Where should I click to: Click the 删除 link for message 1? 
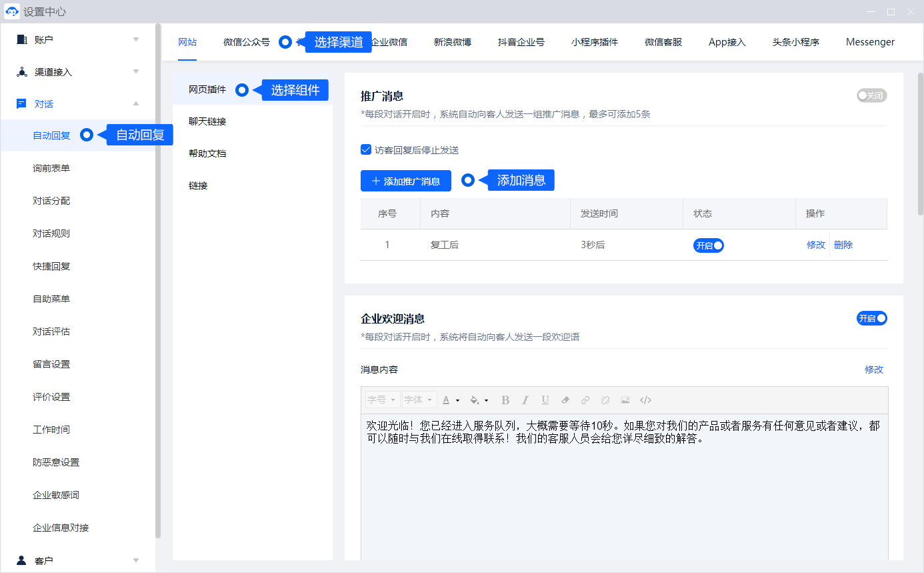[843, 245]
